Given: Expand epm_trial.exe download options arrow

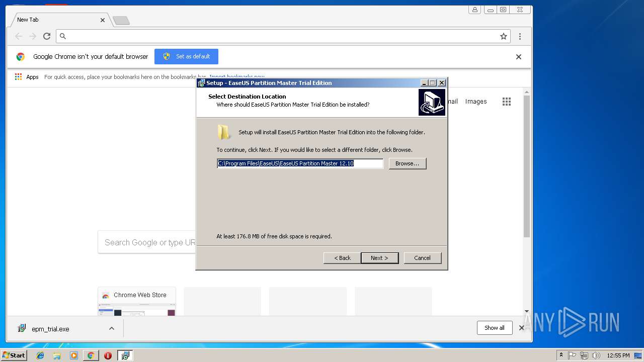Looking at the screenshot, I should (x=112, y=328).
